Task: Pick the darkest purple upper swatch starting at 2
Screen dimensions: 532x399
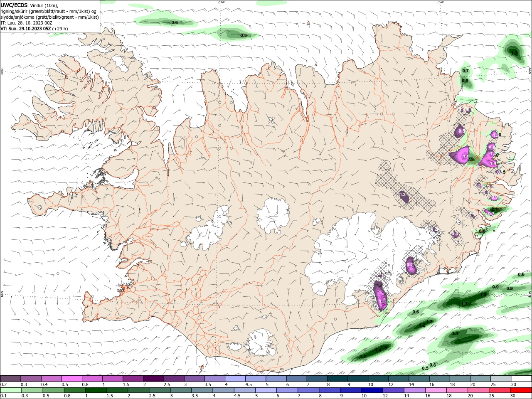Action: coord(153,379)
